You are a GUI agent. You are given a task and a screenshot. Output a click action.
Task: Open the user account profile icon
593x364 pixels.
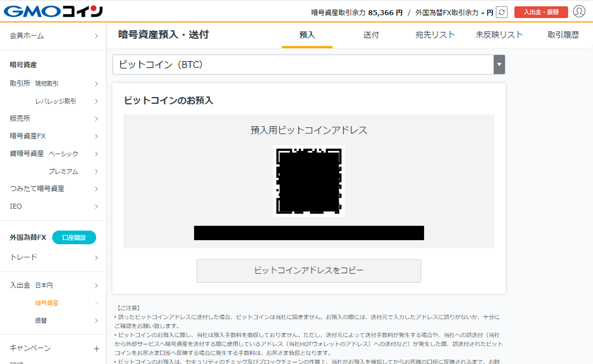pos(579,11)
